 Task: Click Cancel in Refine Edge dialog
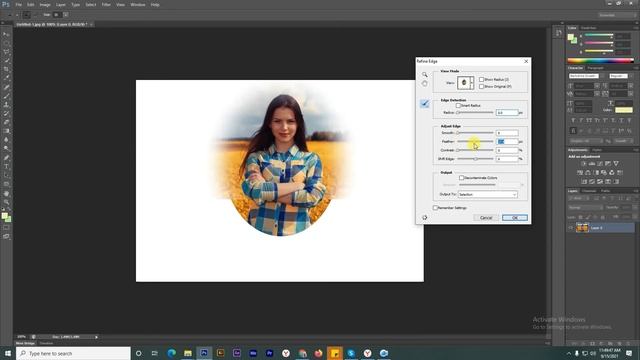[x=486, y=218]
